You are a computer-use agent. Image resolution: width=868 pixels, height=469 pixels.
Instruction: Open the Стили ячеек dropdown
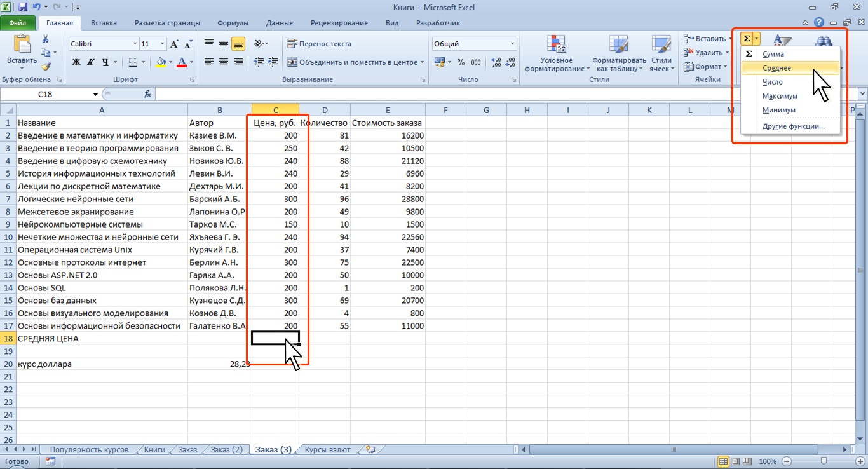[x=662, y=53]
